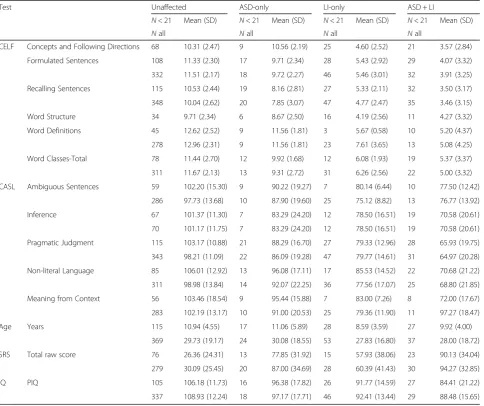
Task: Click the 'ASD + LI' column group header
Action: coord(421,7)
